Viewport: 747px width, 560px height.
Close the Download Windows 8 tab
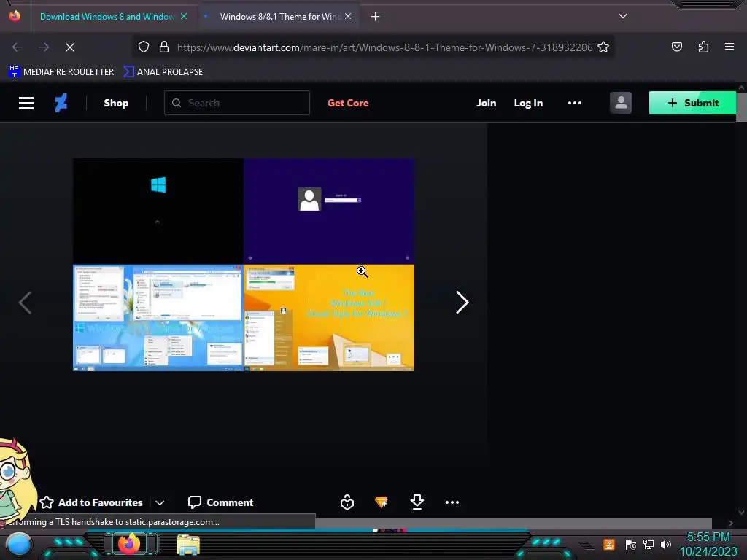[x=184, y=16]
